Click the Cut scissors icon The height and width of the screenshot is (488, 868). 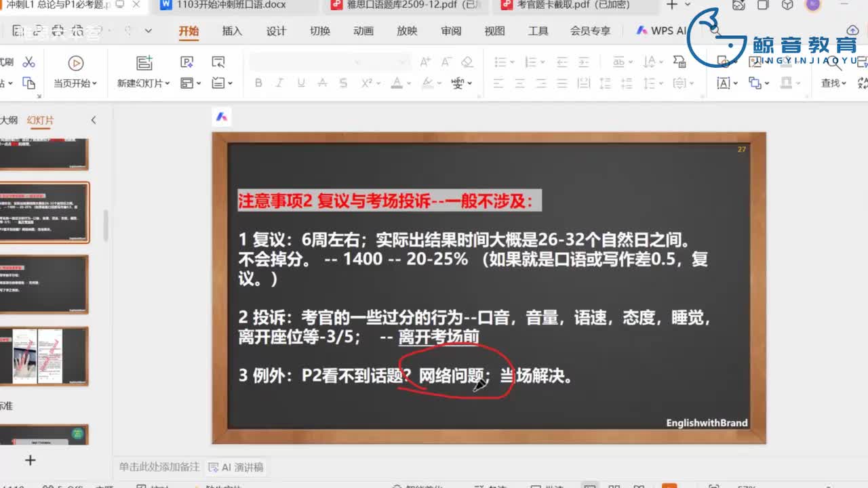click(28, 62)
